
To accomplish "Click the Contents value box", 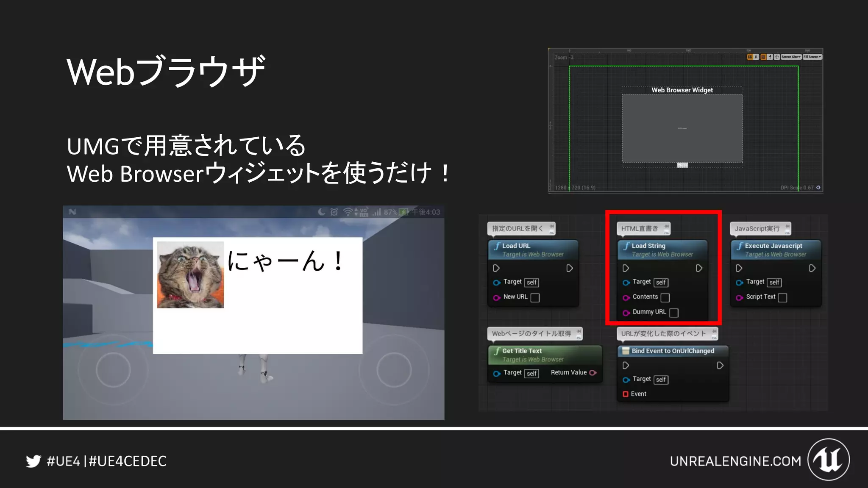I will click(x=665, y=298).
